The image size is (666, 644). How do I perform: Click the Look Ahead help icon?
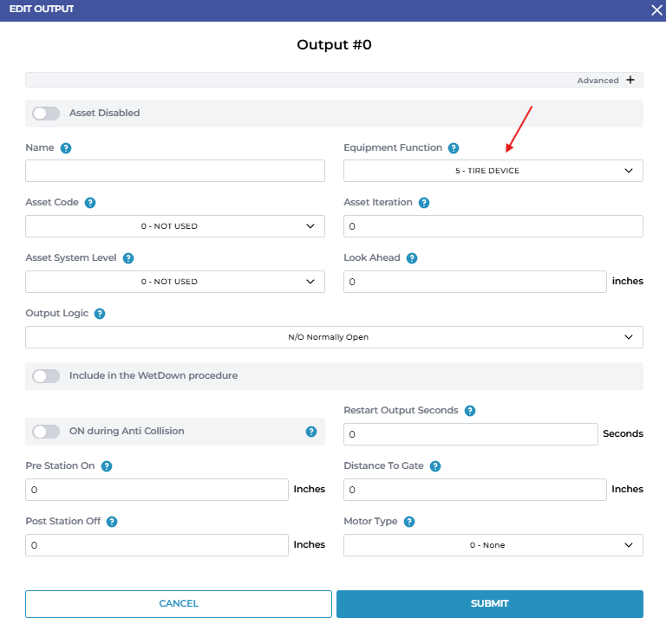(x=412, y=258)
